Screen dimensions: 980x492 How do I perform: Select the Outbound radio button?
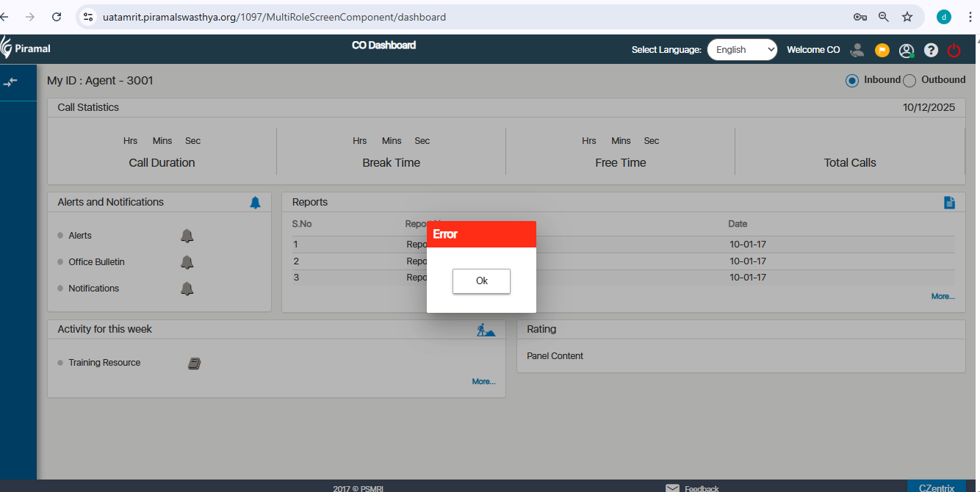pyautogui.click(x=909, y=81)
